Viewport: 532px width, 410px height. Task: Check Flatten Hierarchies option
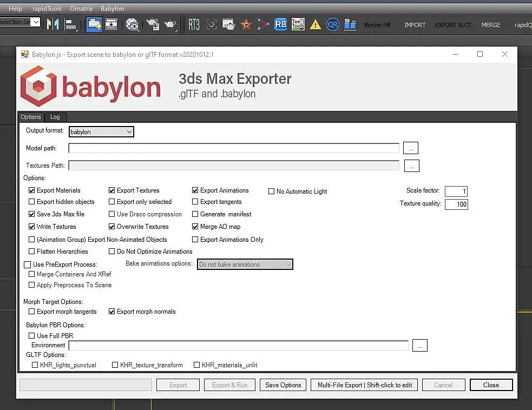31,252
